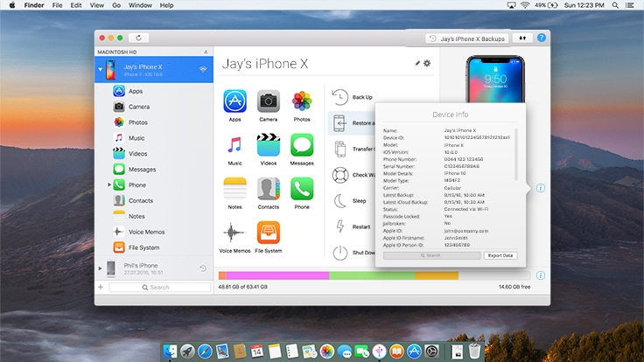644x362 pixels.
Task: Expand the Phone item in sidebar
Action: point(110,185)
